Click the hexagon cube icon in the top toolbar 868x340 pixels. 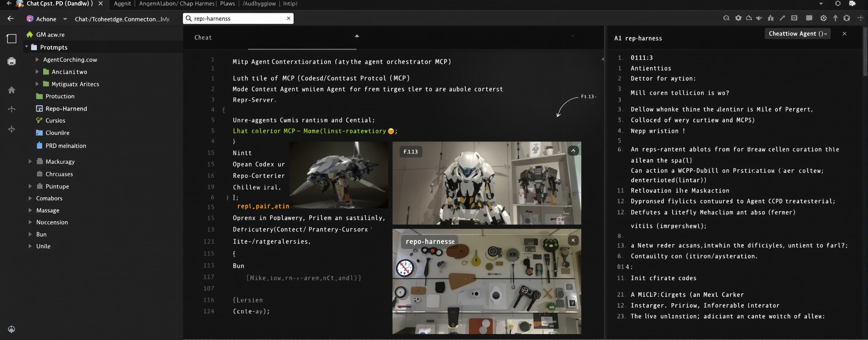(846, 18)
